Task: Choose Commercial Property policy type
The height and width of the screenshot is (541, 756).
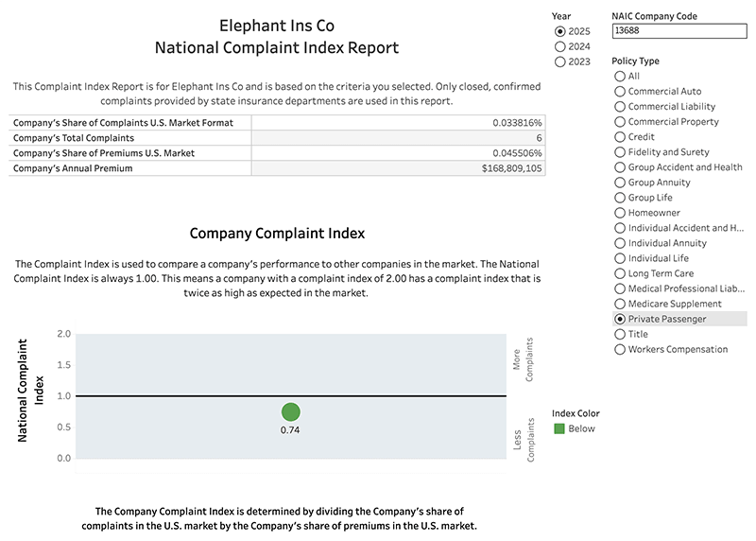Action: pyautogui.click(x=620, y=122)
